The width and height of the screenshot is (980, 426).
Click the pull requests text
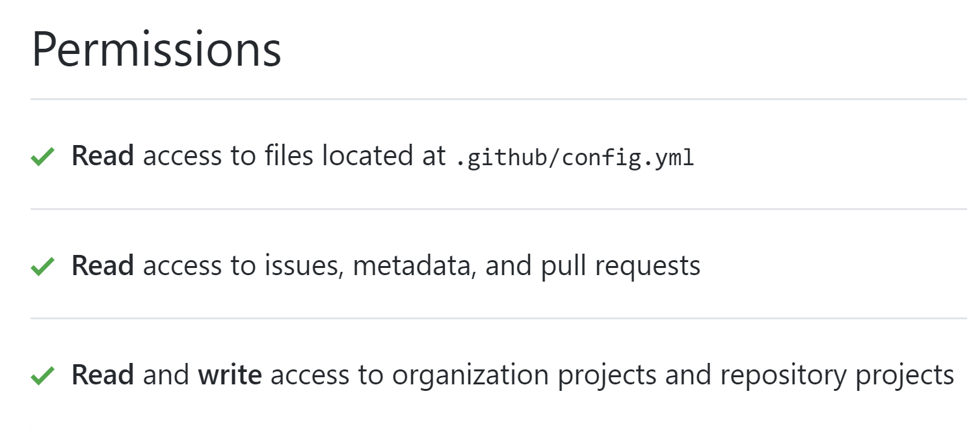tap(621, 267)
